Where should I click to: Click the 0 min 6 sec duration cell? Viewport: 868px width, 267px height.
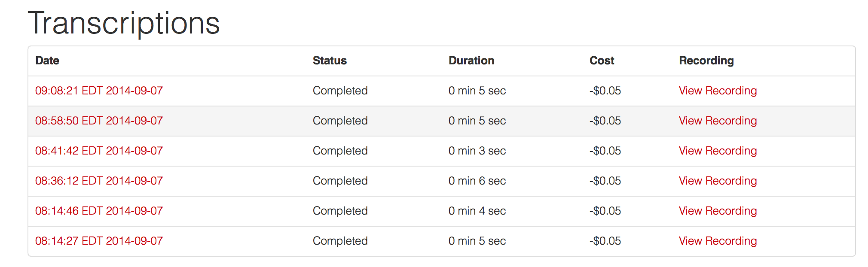(477, 181)
